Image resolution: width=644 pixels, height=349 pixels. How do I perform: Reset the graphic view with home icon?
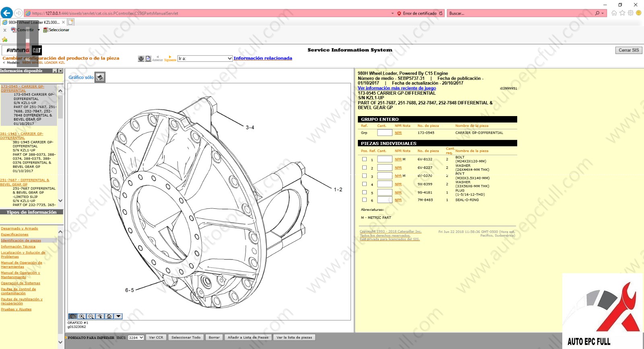(x=109, y=316)
